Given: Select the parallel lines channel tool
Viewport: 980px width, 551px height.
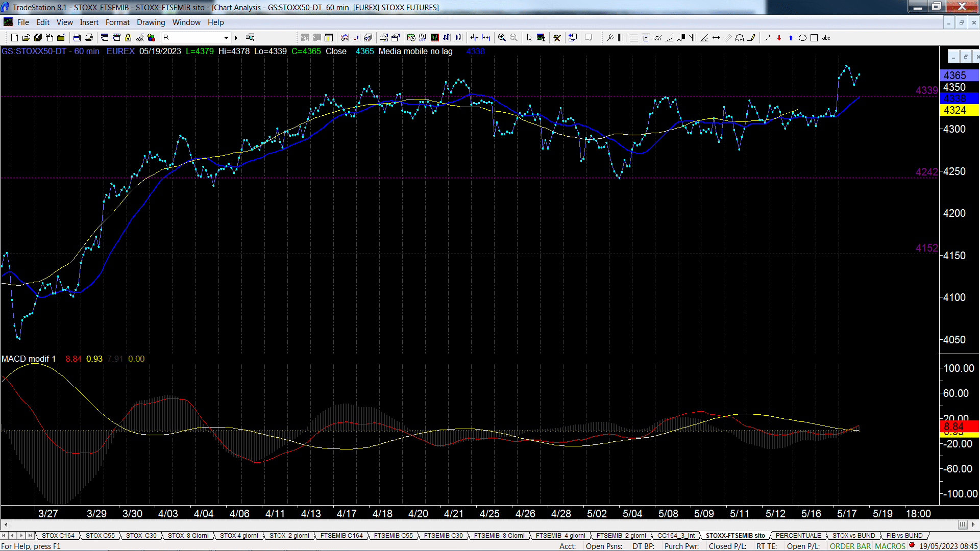Looking at the screenshot, I should 728,38.
